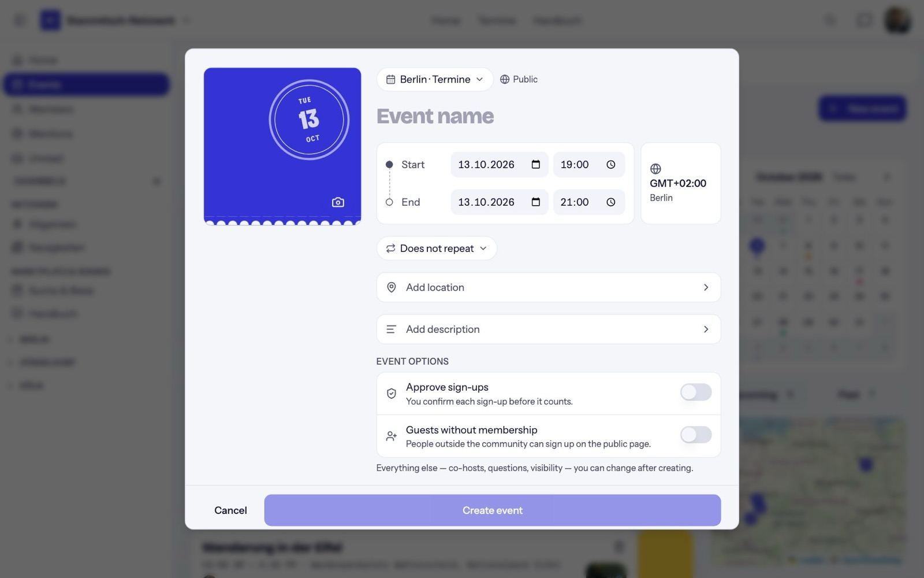924x578 pixels.
Task: Click the description lines icon
Action: coord(392,329)
